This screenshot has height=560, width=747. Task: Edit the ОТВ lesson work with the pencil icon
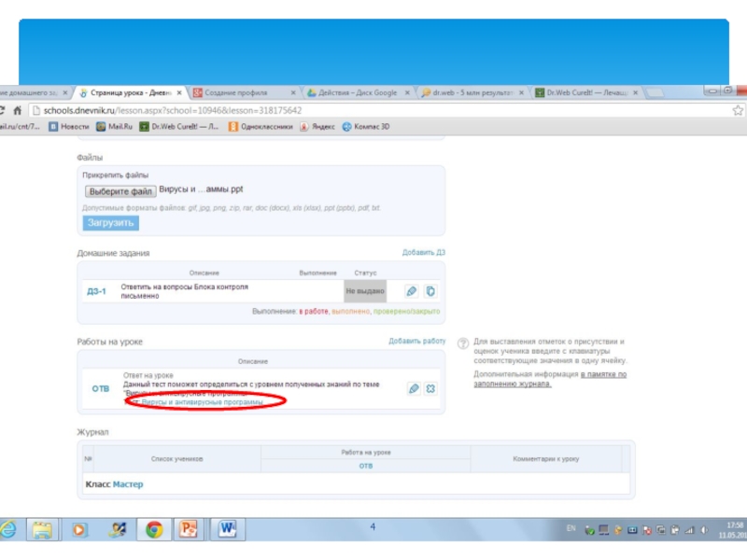pyautogui.click(x=412, y=388)
